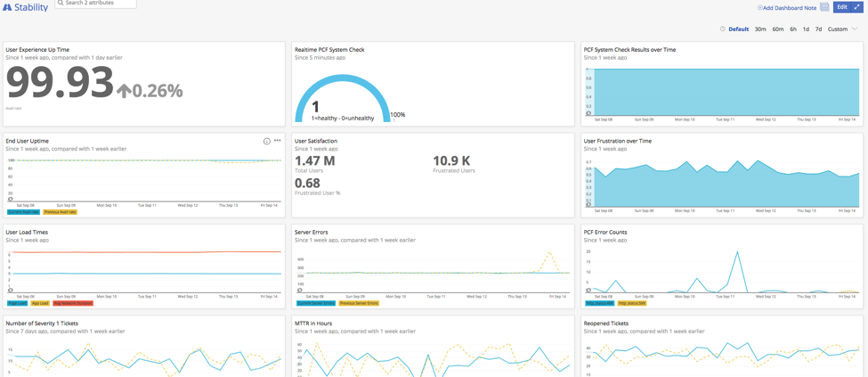Open the ellipsis menu on End User Uptime
868x377 pixels.
point(278,141)
